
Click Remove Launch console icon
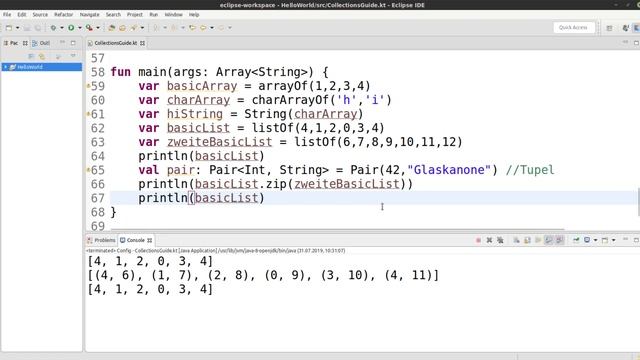(489, 240)
